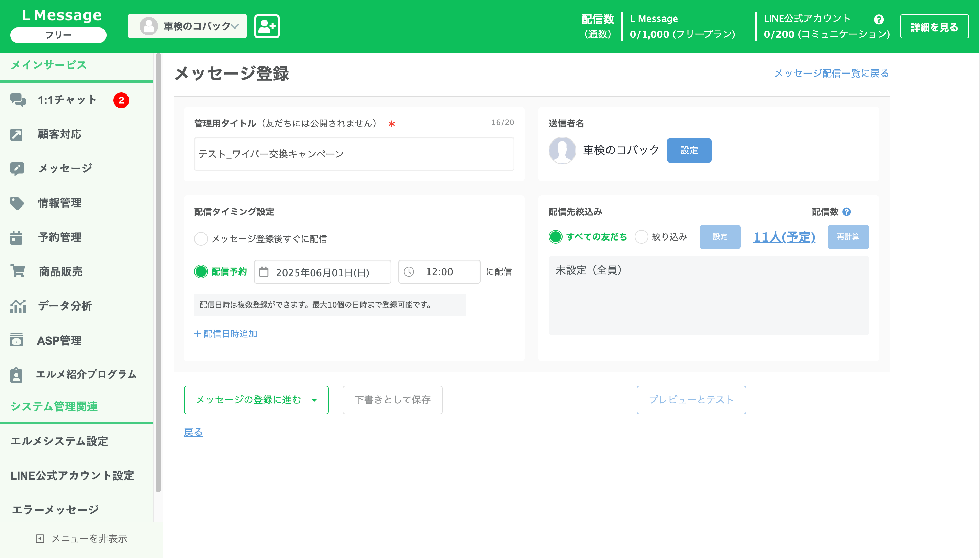This screenshot has width=980, height=558.
Task: Click the 設定 button in 配信先絞込み
Action: [x=720, y=237]
